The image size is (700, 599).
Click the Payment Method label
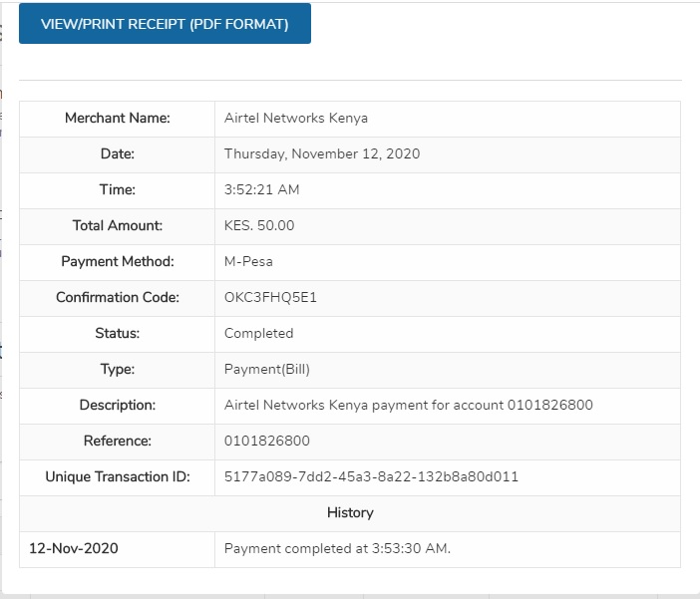click(x=118, y=261)
